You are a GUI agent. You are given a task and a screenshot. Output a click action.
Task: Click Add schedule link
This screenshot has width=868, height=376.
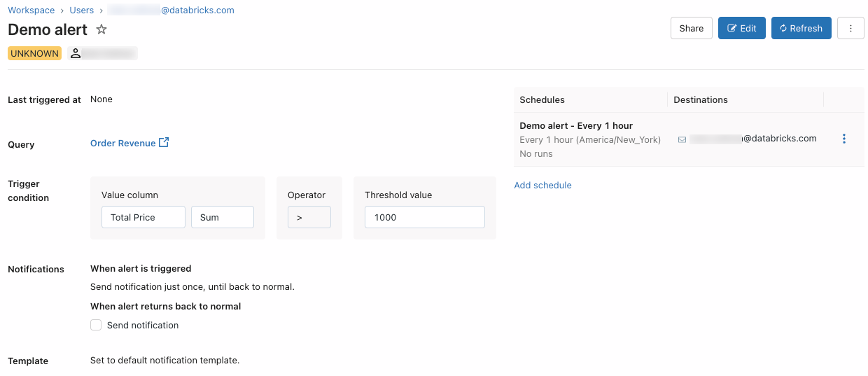[x=542, y=186]
